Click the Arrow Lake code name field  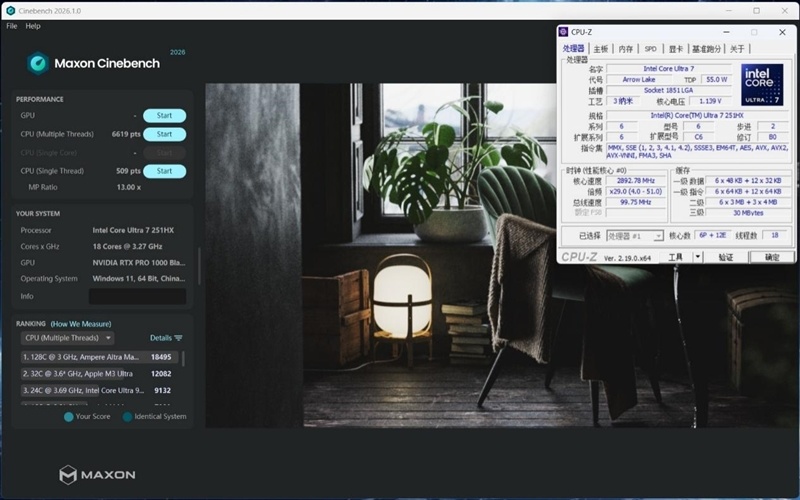(x=639, y=80)
